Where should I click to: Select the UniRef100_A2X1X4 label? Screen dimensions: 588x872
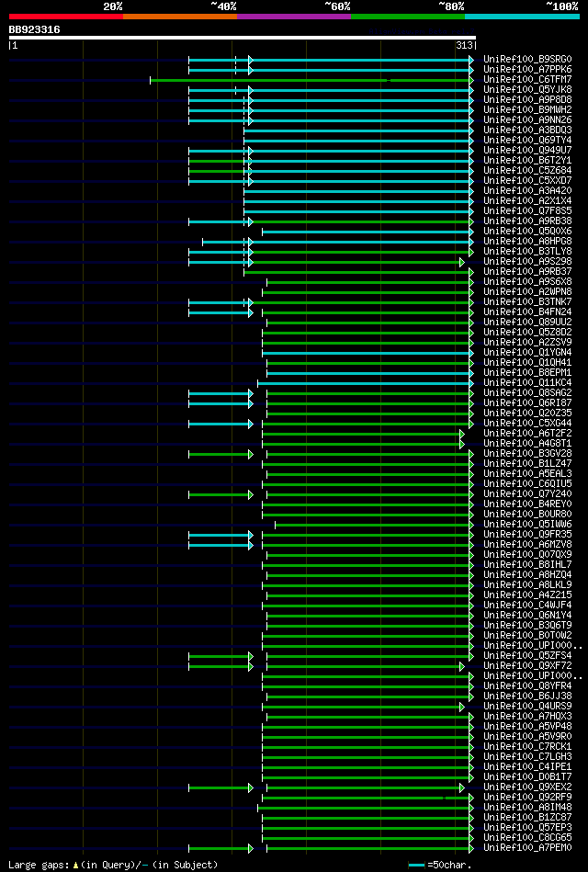pos(528,200)
